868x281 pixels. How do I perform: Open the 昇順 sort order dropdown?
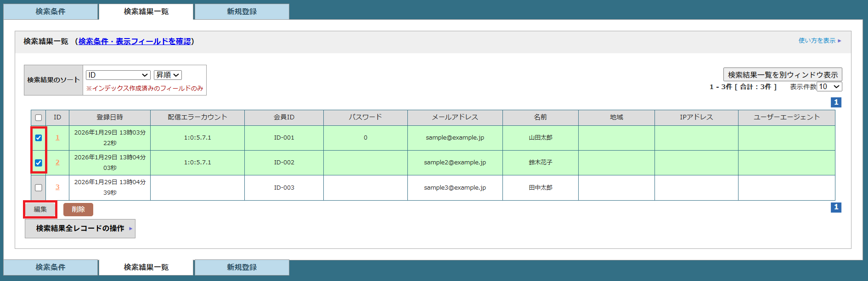pyautogui.click(x=168, y=75)
